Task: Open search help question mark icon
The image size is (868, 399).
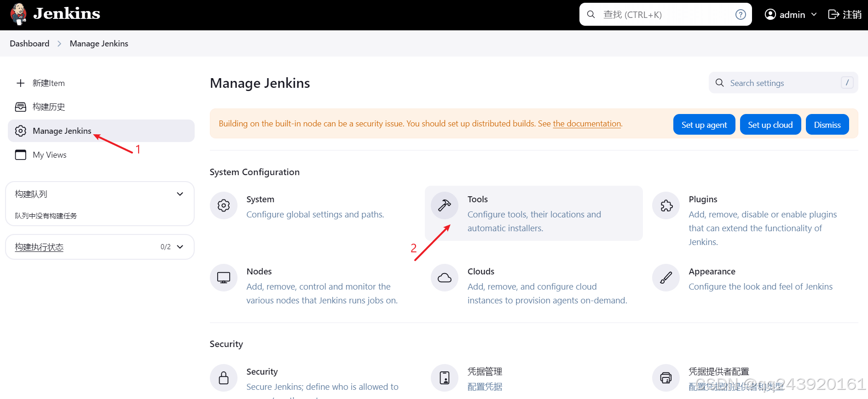Action: click(x=741, y=14)
